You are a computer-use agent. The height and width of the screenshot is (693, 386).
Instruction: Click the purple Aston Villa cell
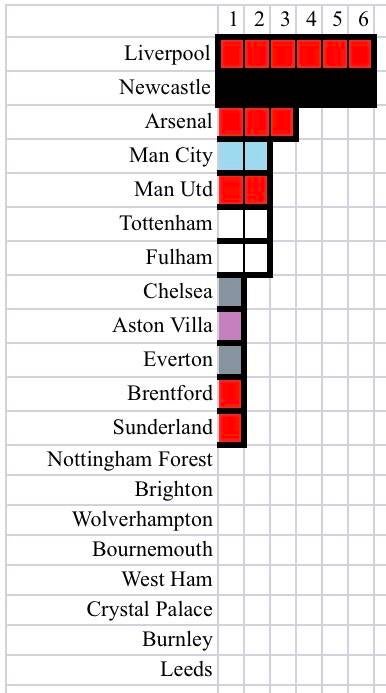[230, 326]
